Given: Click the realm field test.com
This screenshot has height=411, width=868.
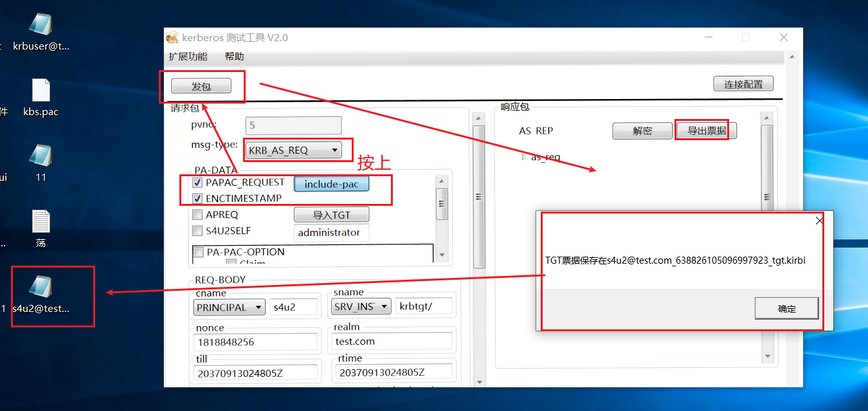Looking at the screenshot, I should (x=393, y=342).
